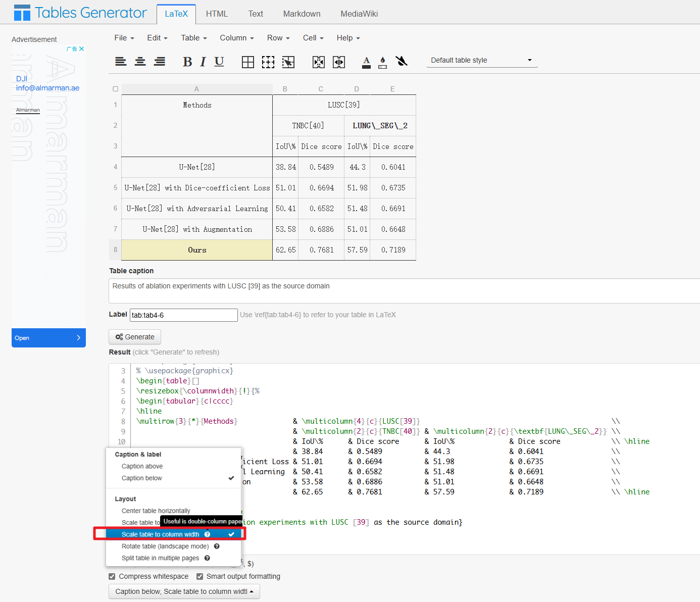Click the border selection tool icon
This screenshot has width=700, height=602.
click(x=288, y=62)
